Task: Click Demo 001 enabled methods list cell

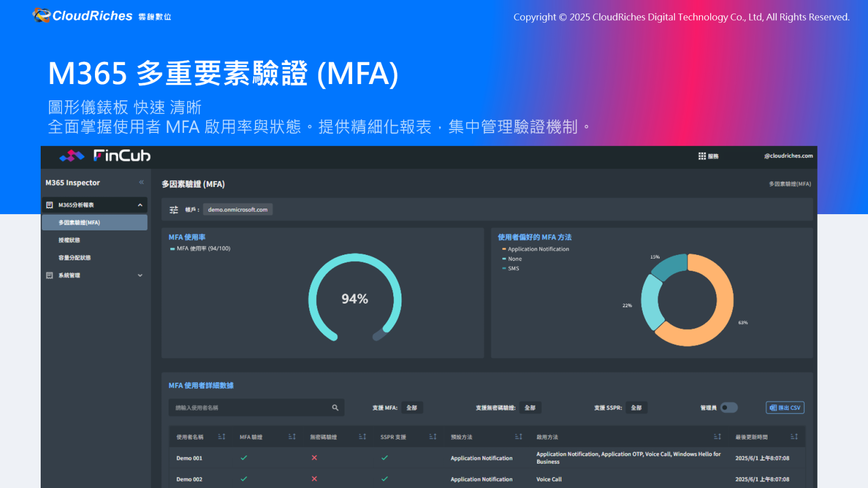Action: tap(629, 458)
